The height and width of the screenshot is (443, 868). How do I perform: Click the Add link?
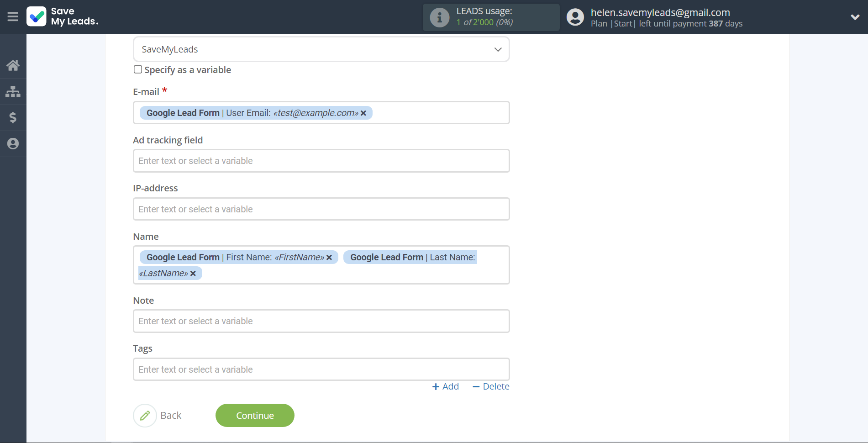[x=446, y=386]
